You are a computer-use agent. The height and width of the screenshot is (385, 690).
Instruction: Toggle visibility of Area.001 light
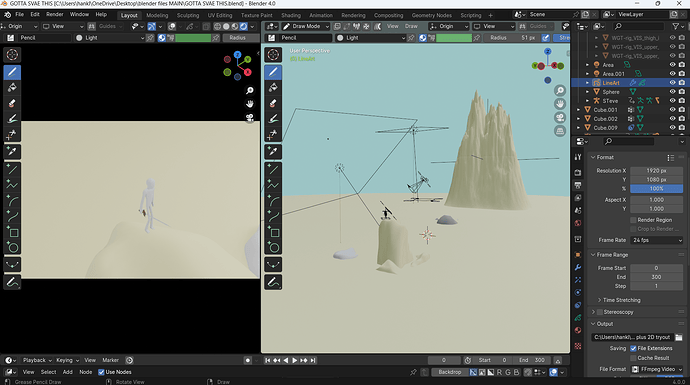(672, 73)
